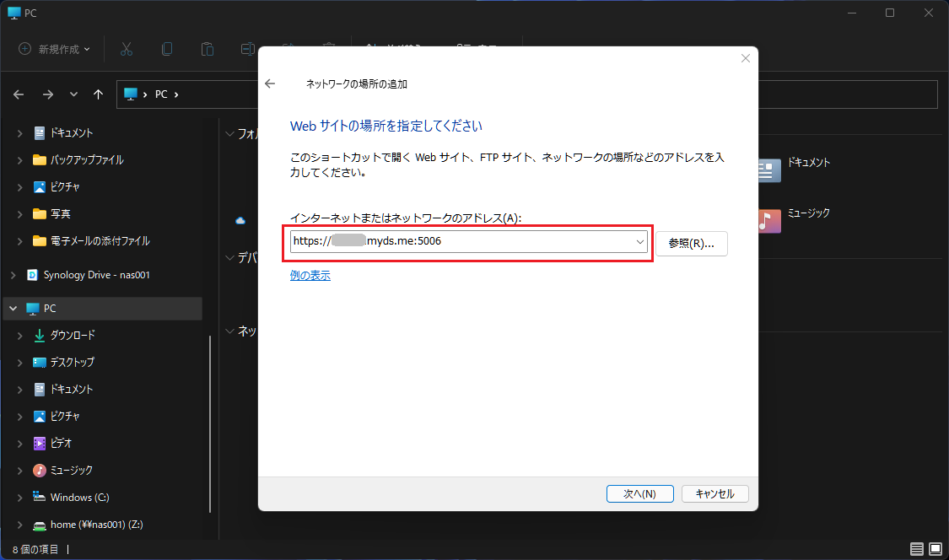Open recent locations chevron in Explorer
Viewport: 949px width, 560px height.
pyautogui.click(x=73, y=94)
